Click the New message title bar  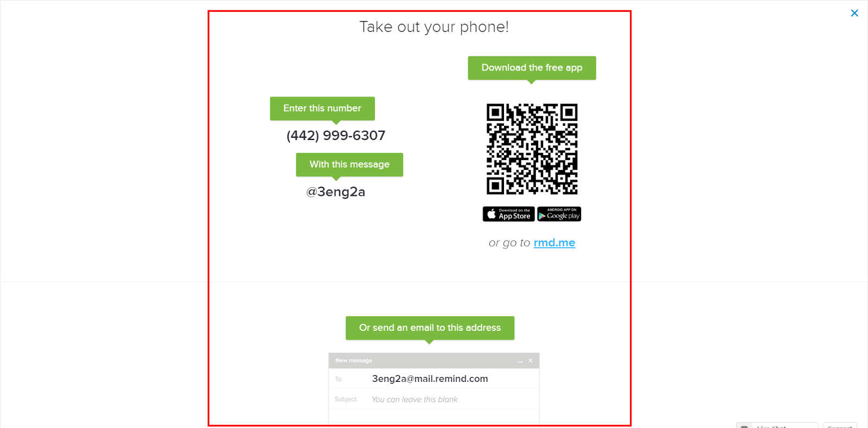pos(434,361)
